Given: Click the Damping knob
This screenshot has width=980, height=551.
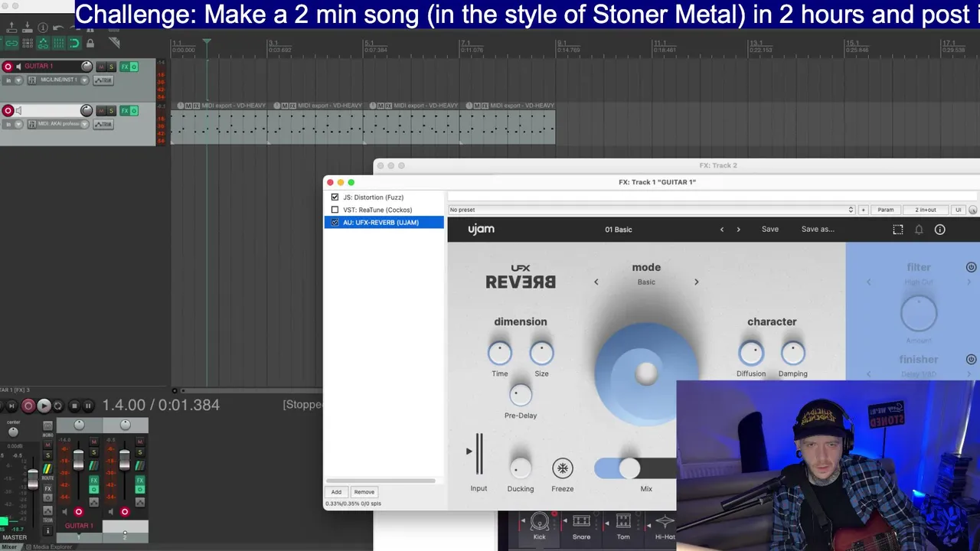Looking at the screenshot, I should coord(793,353).
